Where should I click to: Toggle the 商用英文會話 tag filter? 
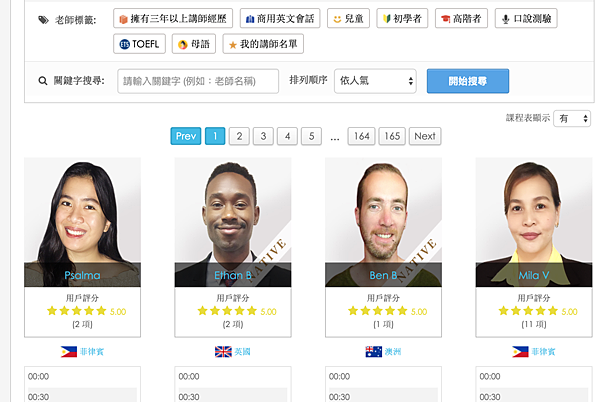pos(280,18)
